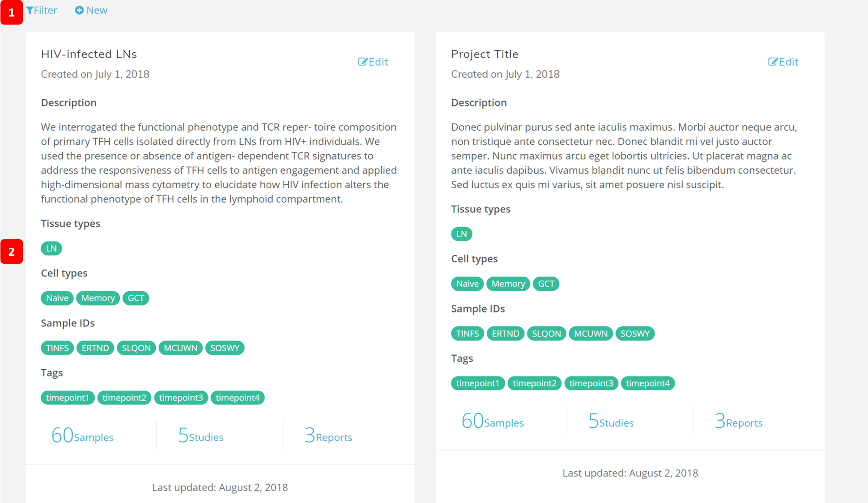Click the Memory cell type in Project Title
Screen dimensions: 868x503
(x=508, y=284)
